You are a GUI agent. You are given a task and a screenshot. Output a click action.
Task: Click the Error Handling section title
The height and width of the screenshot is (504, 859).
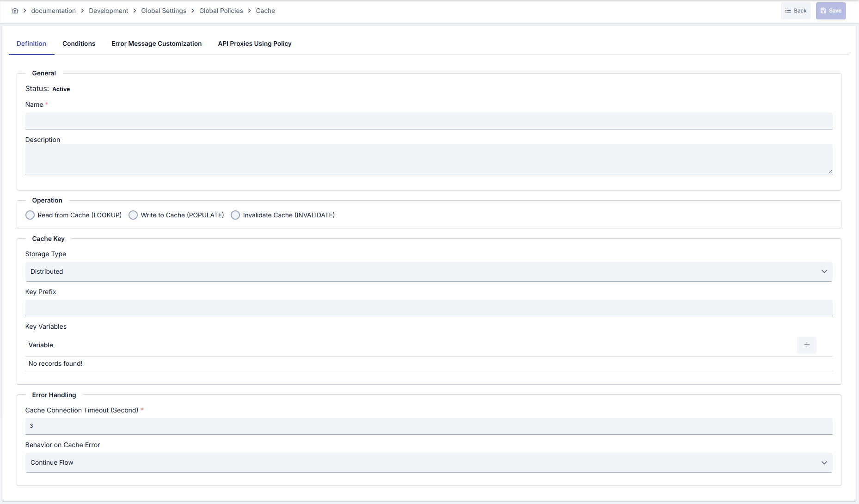(x=54, y=395)
